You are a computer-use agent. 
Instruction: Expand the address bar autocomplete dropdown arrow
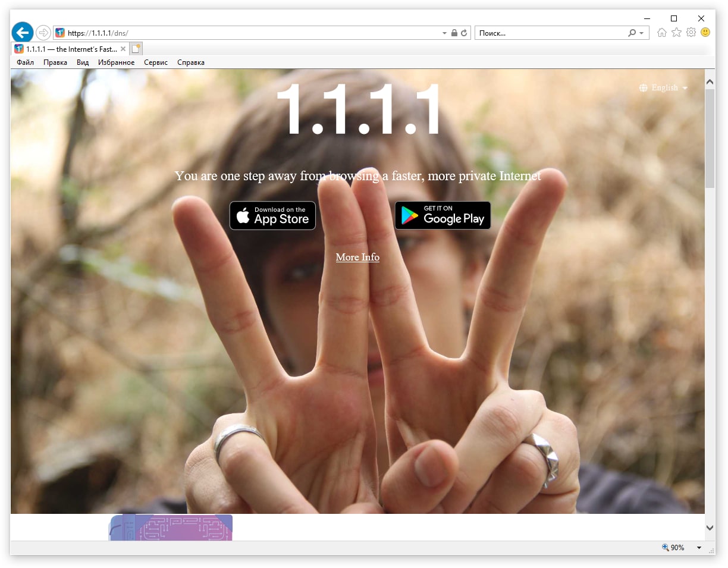tap(444, 33)
